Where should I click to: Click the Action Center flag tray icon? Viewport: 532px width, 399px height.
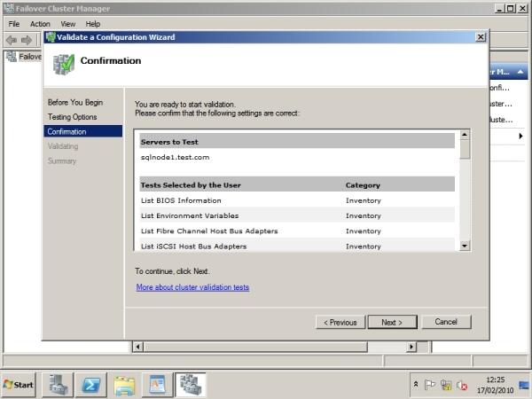pyautogui.click(x=429, y=385)
